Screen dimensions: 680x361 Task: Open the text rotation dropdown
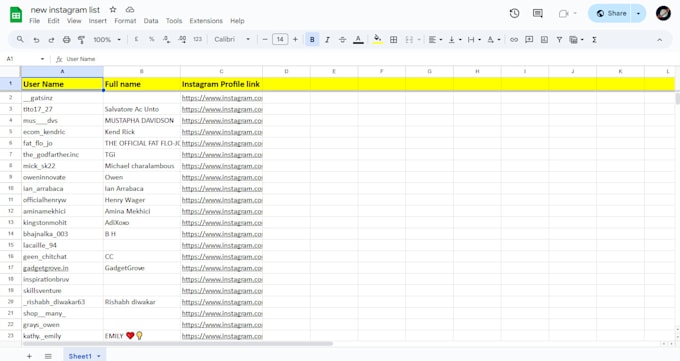494,39
